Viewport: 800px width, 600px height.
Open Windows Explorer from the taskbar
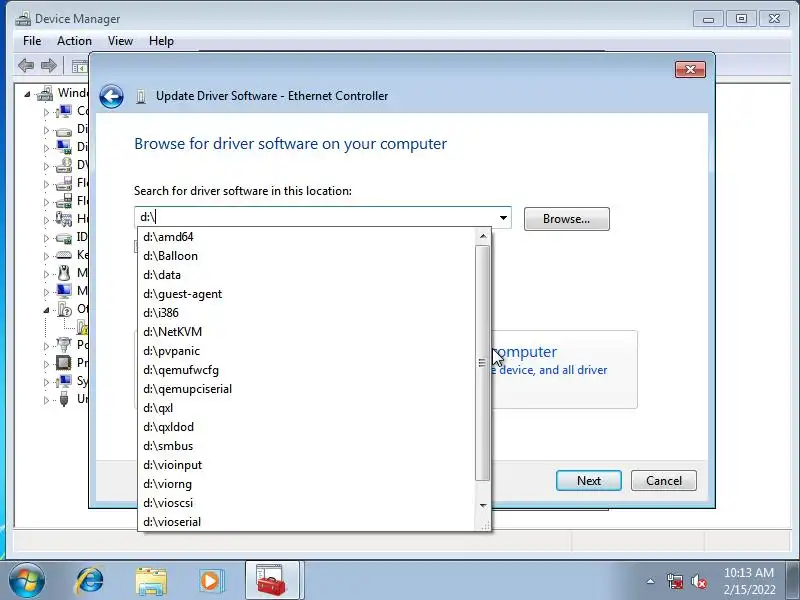(x=151, y=581)
